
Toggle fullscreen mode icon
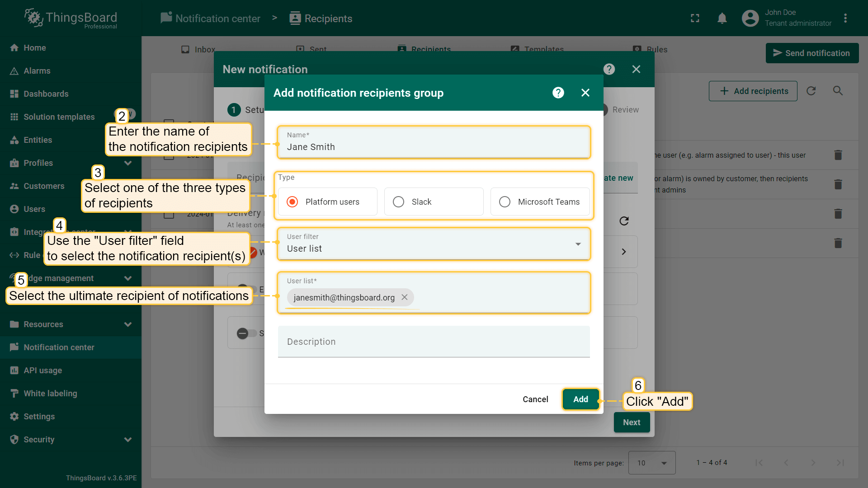[x=695, y=19]
